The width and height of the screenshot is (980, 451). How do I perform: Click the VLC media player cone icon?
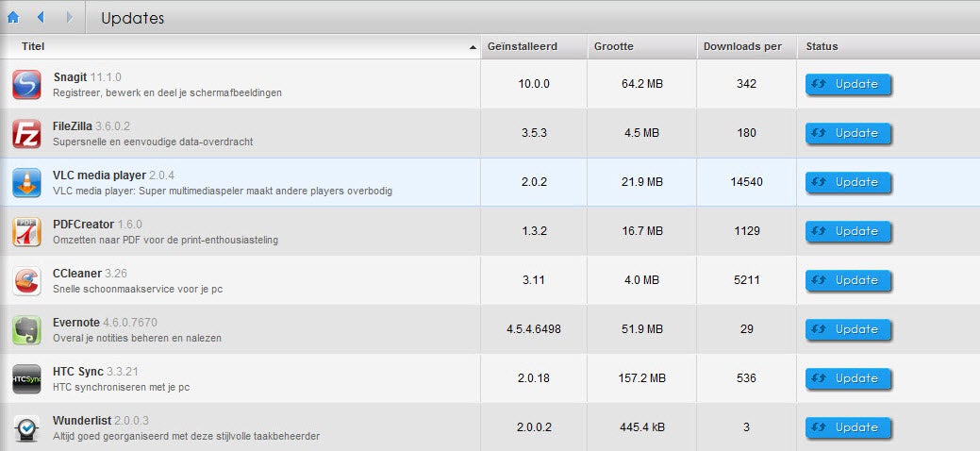pyautogui.click(x=26, y=183)
